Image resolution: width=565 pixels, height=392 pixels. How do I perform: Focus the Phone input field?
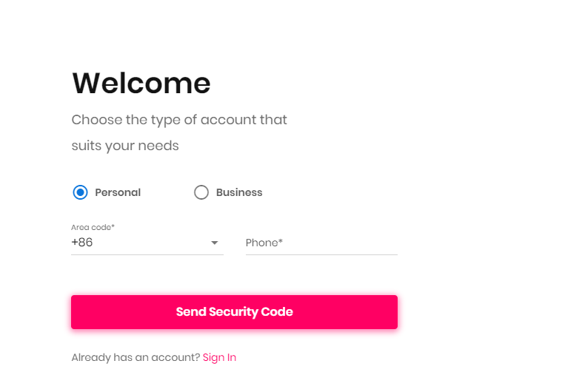321,243
